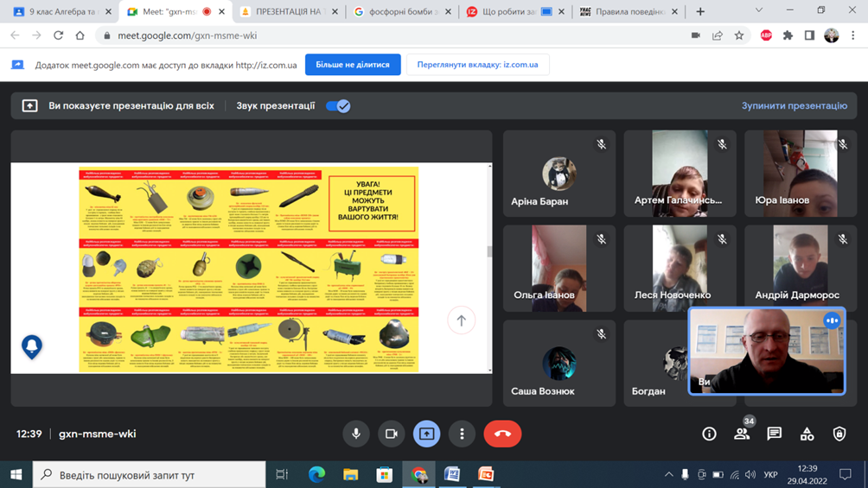Image resolution: width=868 pixels, height=488 pixels.
Task: Switch to 9 клас Алгебра tab
Action: (x=61, y=12)
